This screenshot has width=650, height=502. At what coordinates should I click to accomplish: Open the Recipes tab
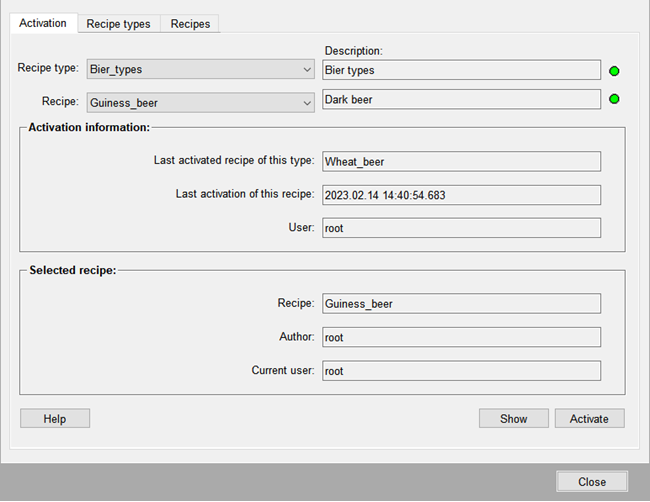pyautogui.click(x=190, y=24)
